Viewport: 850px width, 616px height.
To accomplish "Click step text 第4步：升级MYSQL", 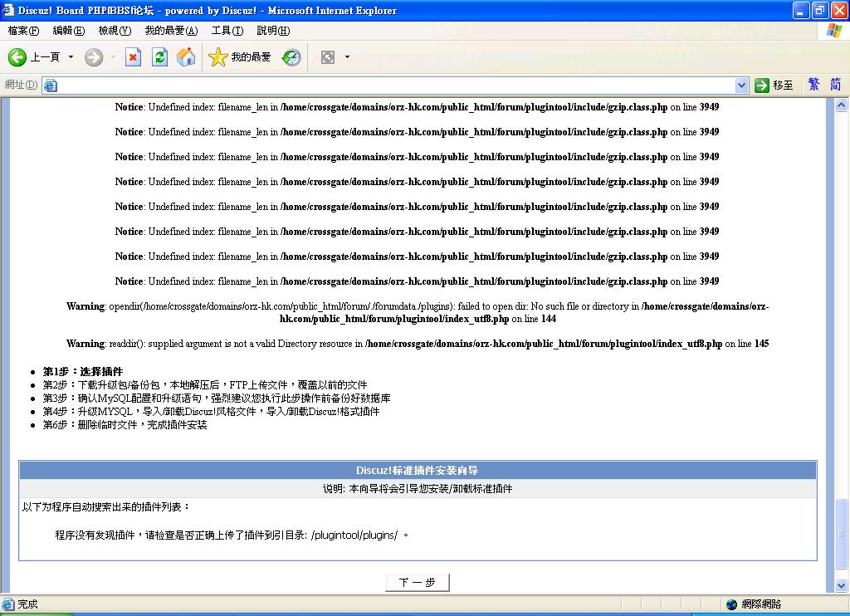I will 211,412.
